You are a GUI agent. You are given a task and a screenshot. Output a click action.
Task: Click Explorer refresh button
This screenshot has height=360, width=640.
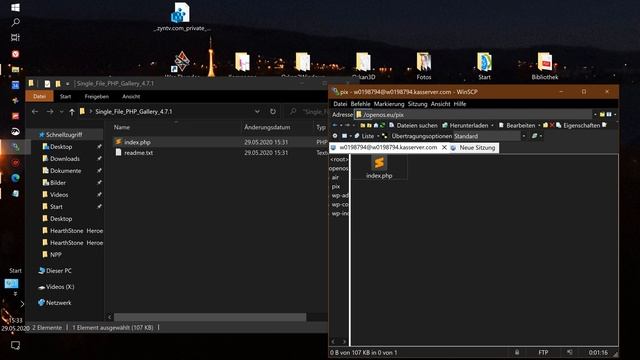(x=273, y=111)
